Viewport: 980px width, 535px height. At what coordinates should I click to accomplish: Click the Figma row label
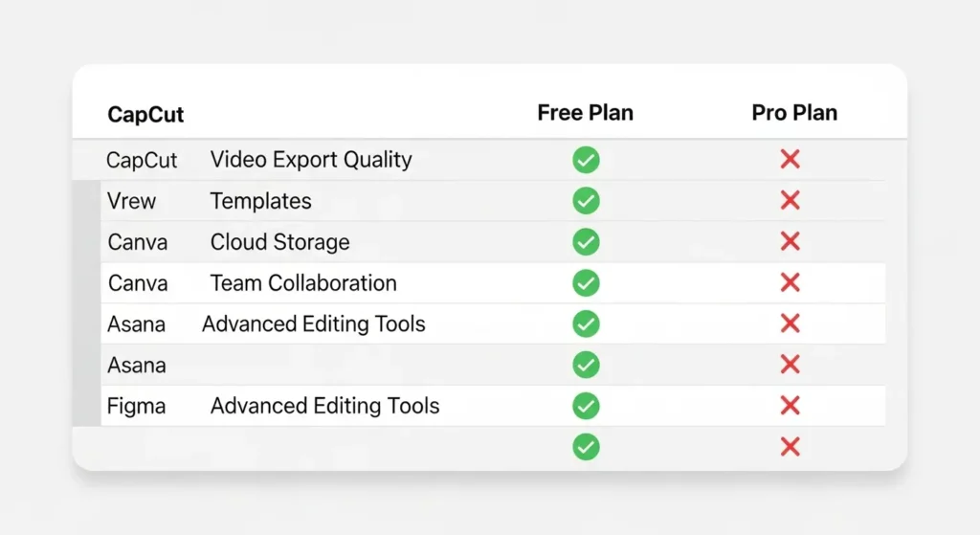(136, 406)
